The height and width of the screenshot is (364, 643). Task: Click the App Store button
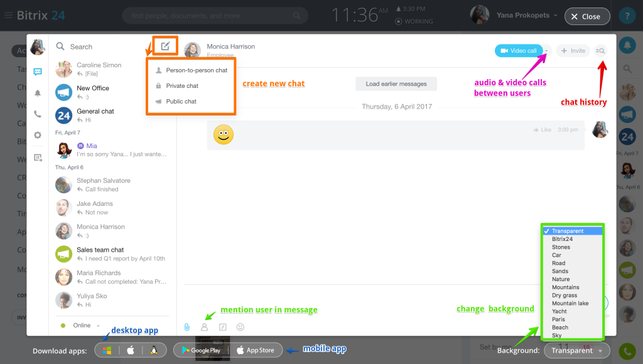[256, 350]
